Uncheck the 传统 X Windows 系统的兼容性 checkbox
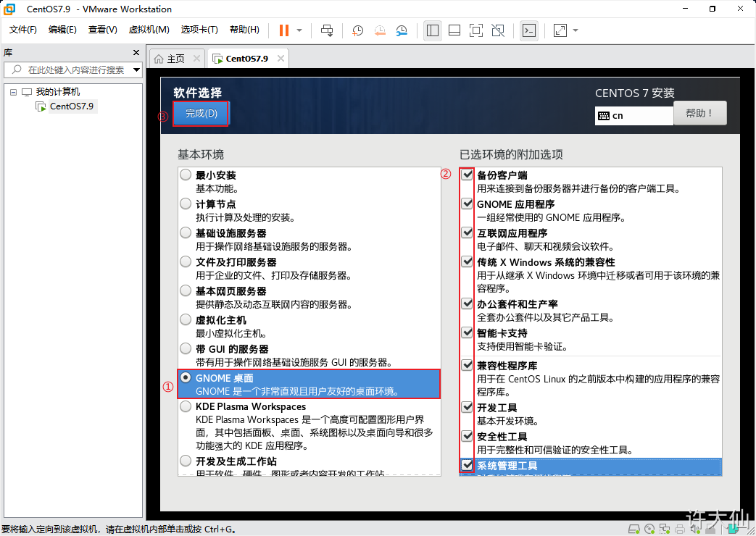 (467, 261)
